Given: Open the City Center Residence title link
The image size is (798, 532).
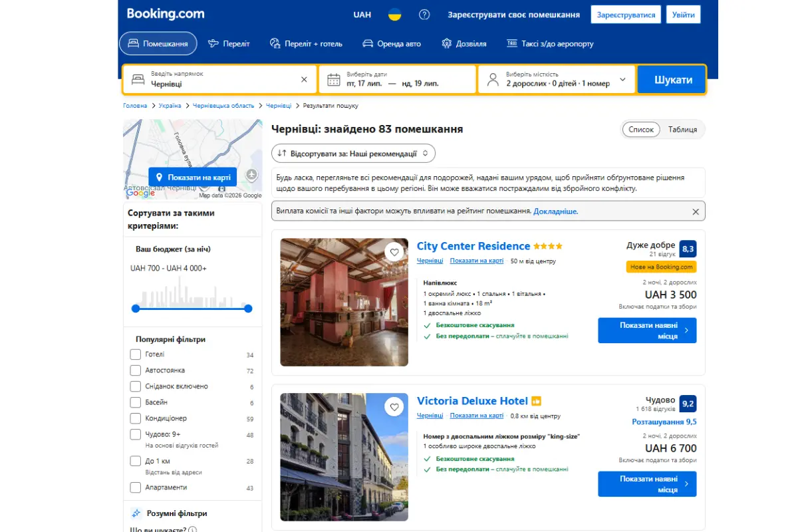Looking at the screenshot, I should click(x=473, y=247).
